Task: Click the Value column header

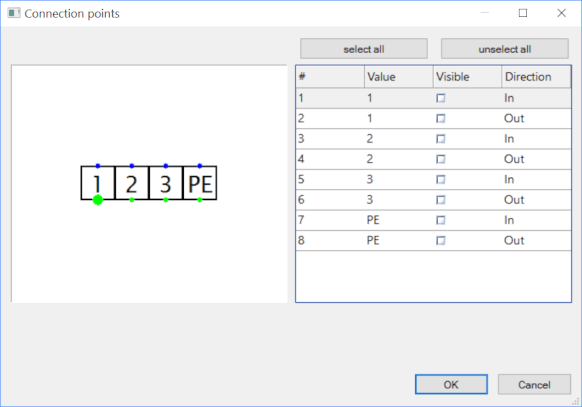Action: coord(399,77)
